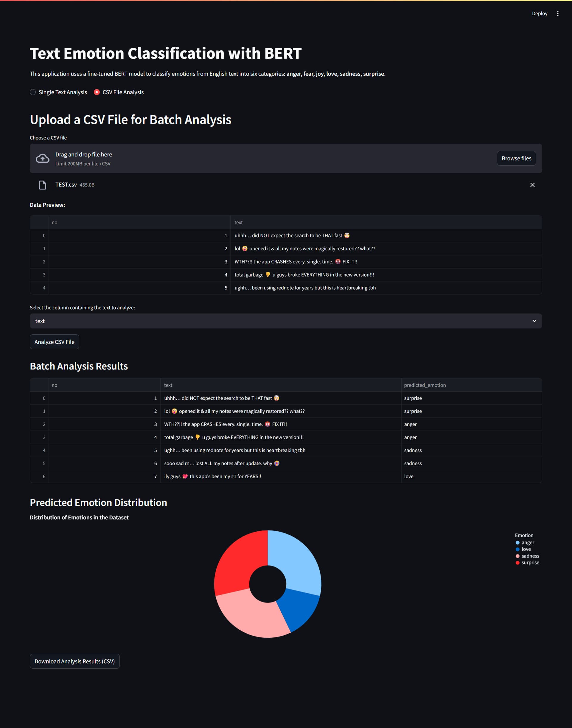The width and height of the screenshot is (572, 728).
Task: Click the predicted_emotion column header
Action: click(425, 385)
